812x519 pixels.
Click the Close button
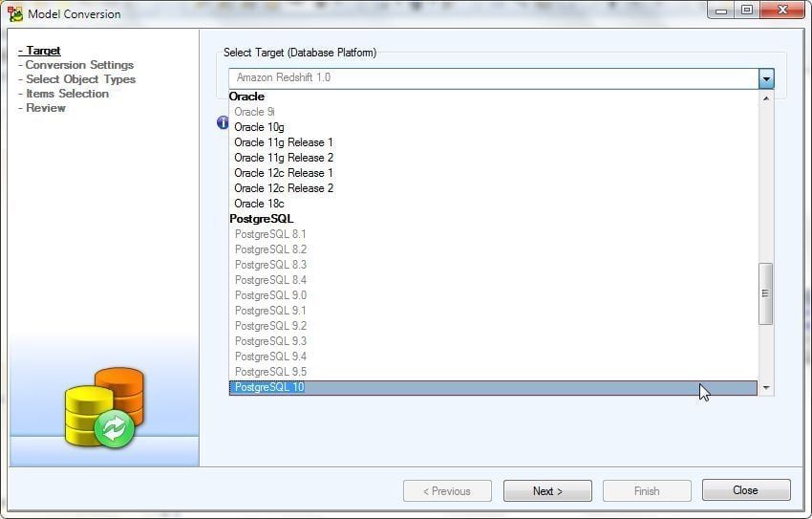746,490
